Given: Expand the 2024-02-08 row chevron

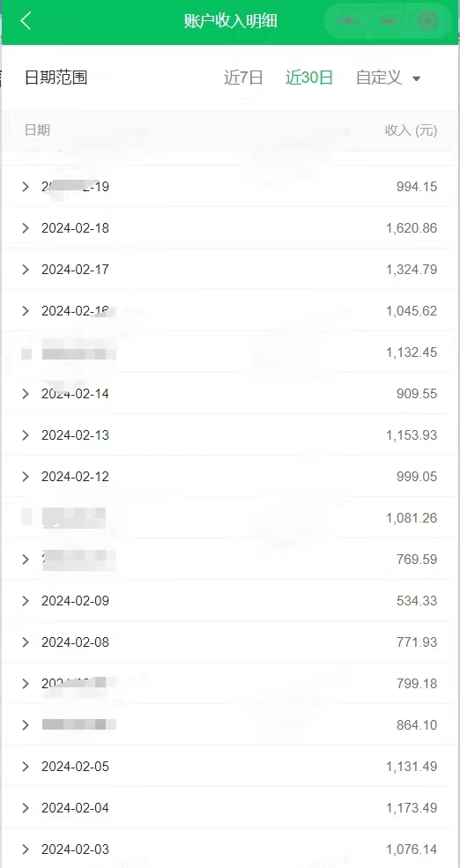Looking at the screenshot, I should 25,642.
